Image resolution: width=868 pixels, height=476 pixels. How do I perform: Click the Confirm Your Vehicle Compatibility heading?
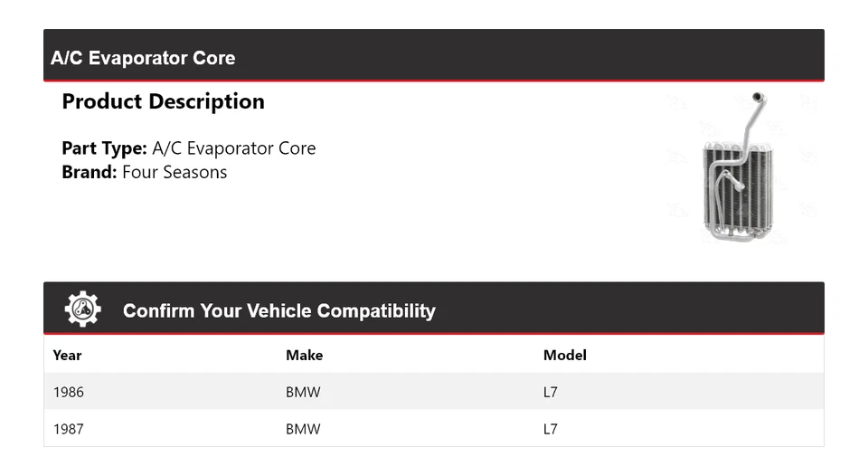click(x=278, y=311)
